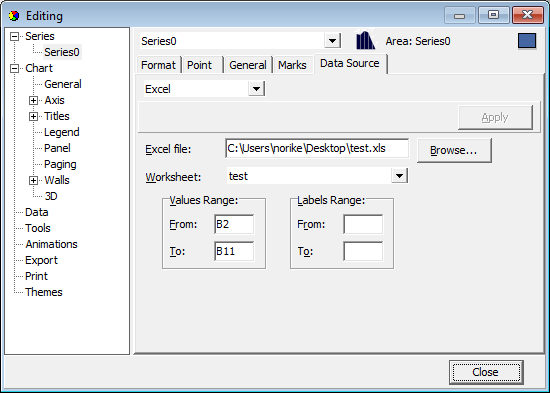Open the Excel data source type dropdown
This screenshot has width=550, height=393.
(256, 89)
